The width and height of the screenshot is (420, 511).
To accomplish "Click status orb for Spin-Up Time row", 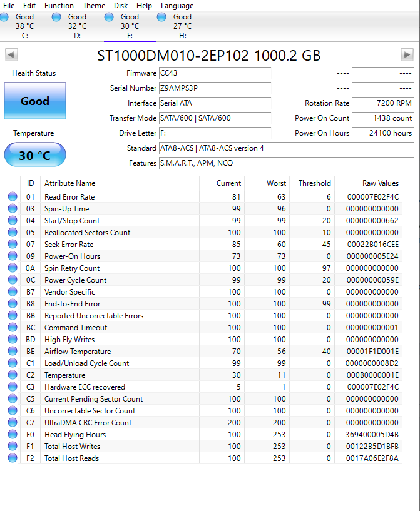I will (13, 208).
